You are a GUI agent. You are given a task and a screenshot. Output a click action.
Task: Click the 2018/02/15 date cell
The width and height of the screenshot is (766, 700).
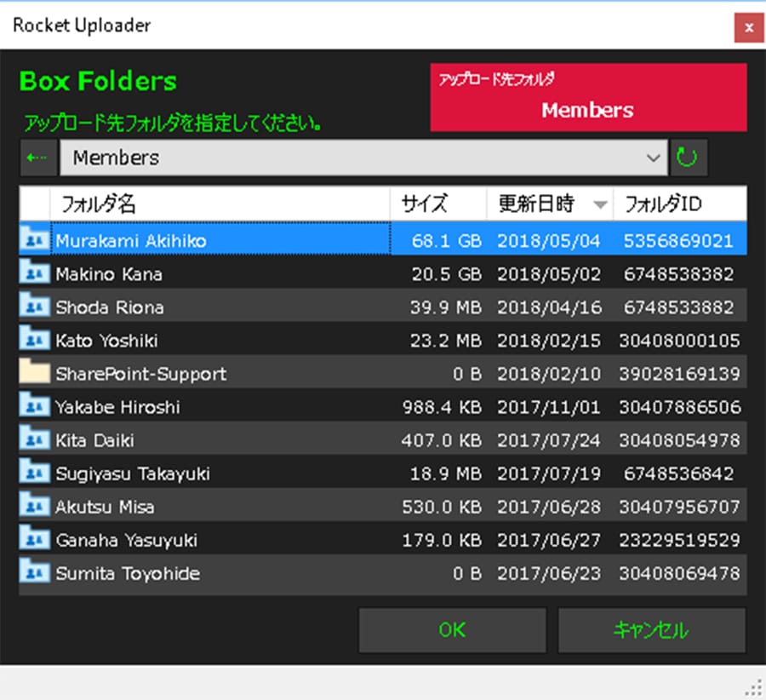[x=549, y=341]
